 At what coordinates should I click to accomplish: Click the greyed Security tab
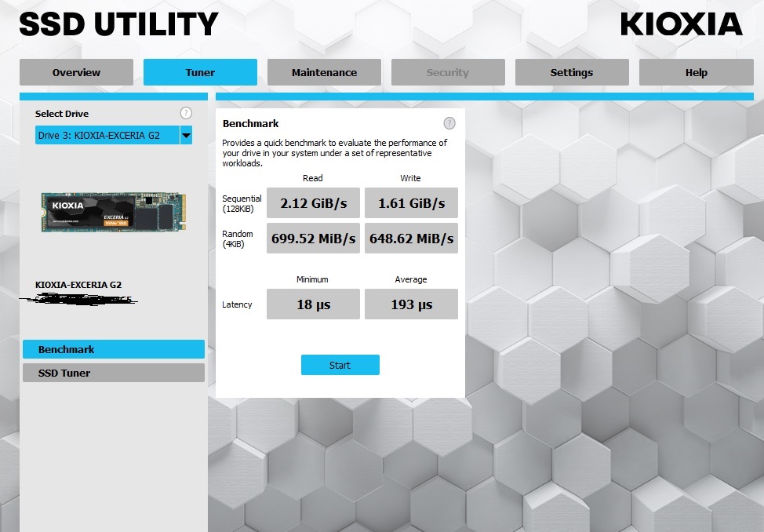(448, 72)
